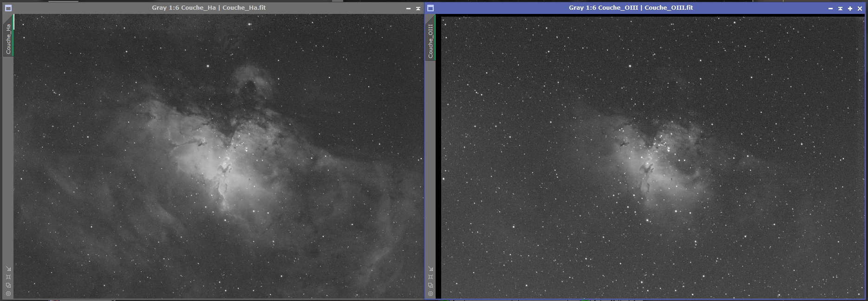The height and width of the screenshot is (301, 868).
Task: Click the diagonal arrow icon in Couche_OIII window
Action: (x=431, y=269)
